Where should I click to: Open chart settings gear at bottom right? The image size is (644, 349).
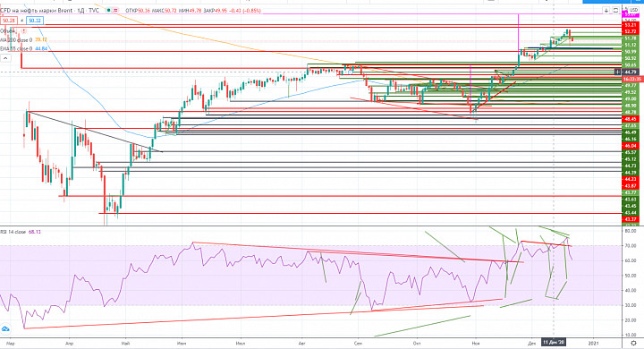coord(633,343)
